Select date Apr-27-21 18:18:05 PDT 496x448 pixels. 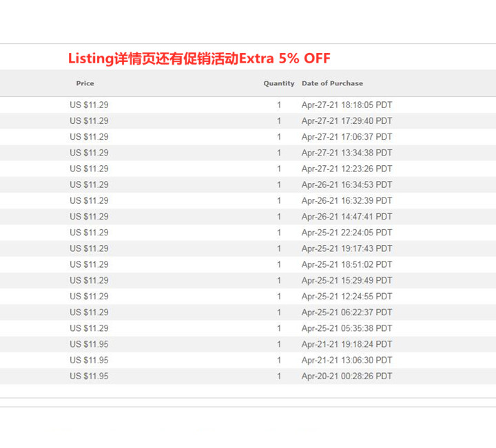pos(347,105)
